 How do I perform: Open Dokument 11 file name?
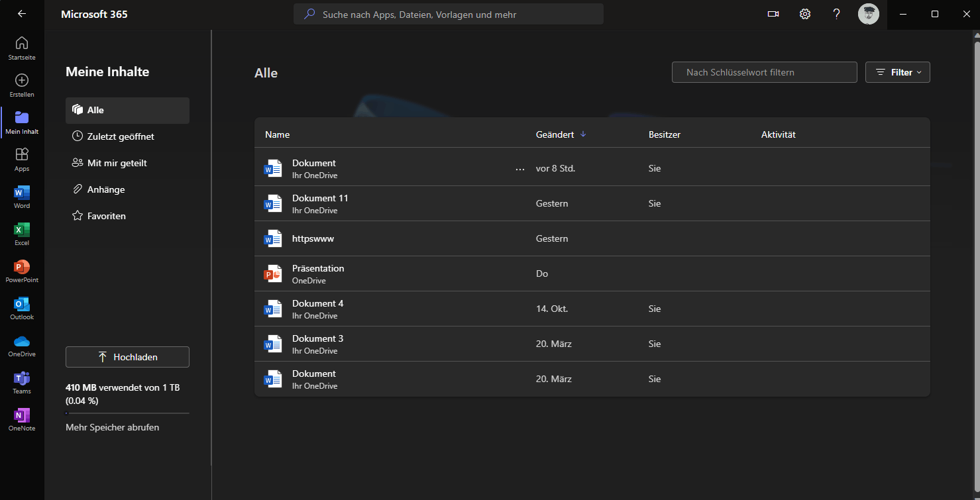coord(320,198)
